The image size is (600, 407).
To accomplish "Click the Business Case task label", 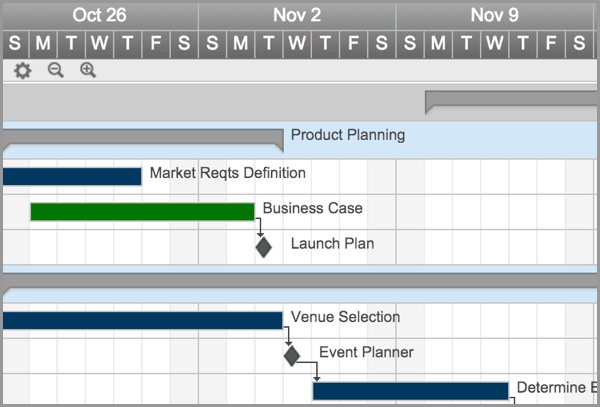I will point(312,209).
